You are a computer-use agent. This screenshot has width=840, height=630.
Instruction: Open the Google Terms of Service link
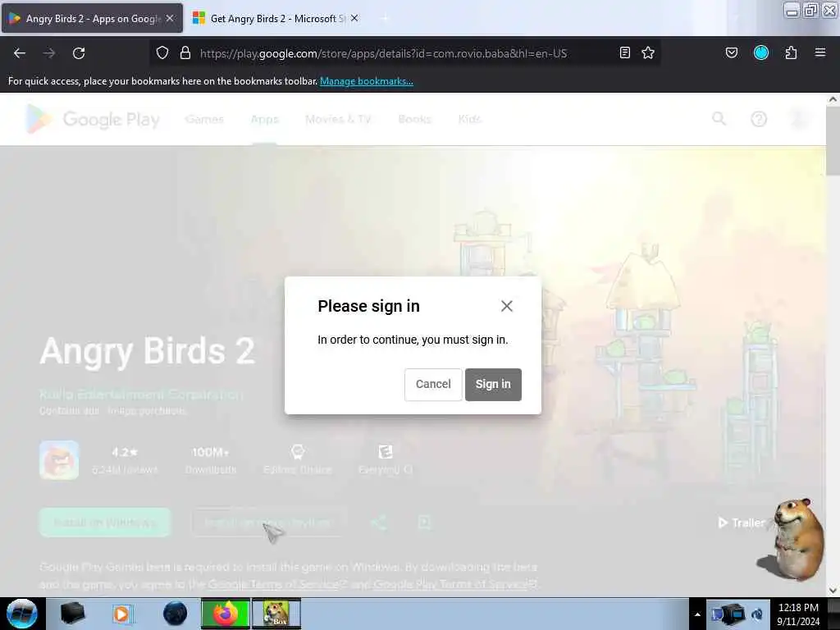pyautogui.click(x=275, y=584)
